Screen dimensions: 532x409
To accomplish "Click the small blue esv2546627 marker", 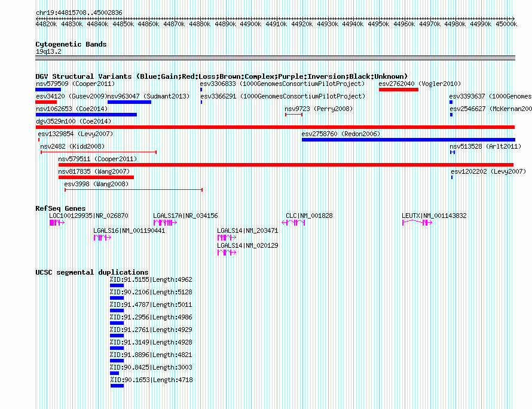I will point(451,115).
